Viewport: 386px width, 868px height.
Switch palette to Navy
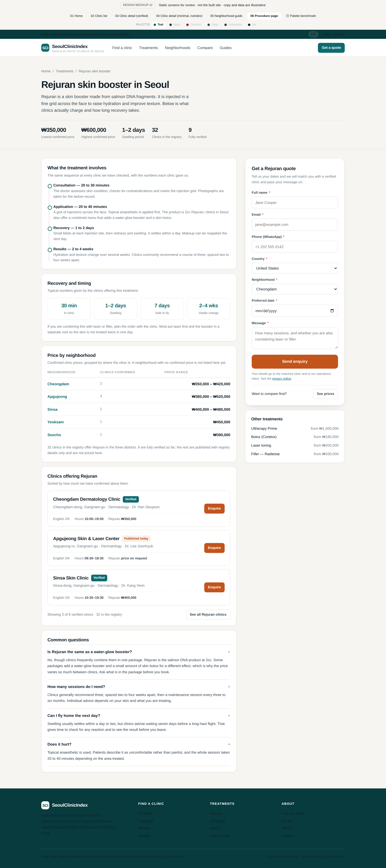click(175, 25)
